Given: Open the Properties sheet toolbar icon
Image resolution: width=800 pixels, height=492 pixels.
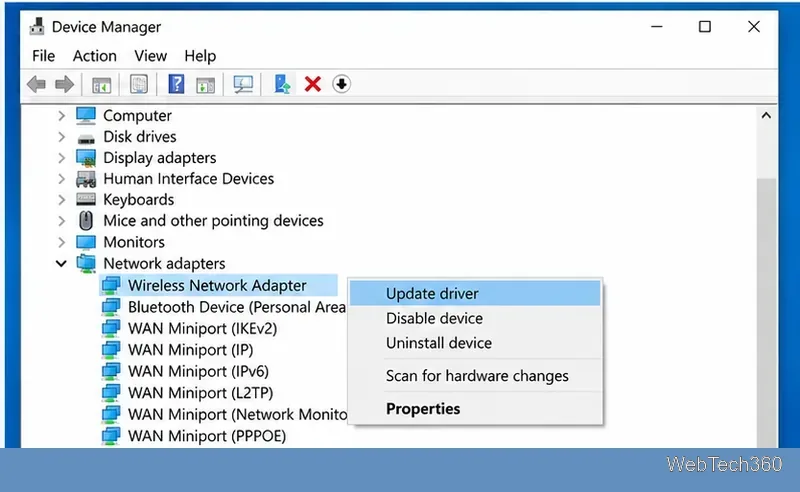Looking at the screenshot, I should click(138, 84).
